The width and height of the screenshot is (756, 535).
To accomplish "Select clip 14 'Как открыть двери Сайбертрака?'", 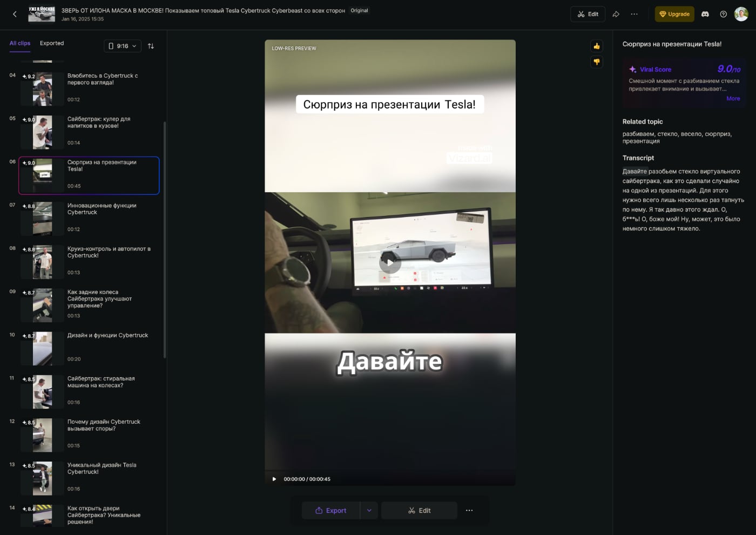I will click(x=89, y=516).
